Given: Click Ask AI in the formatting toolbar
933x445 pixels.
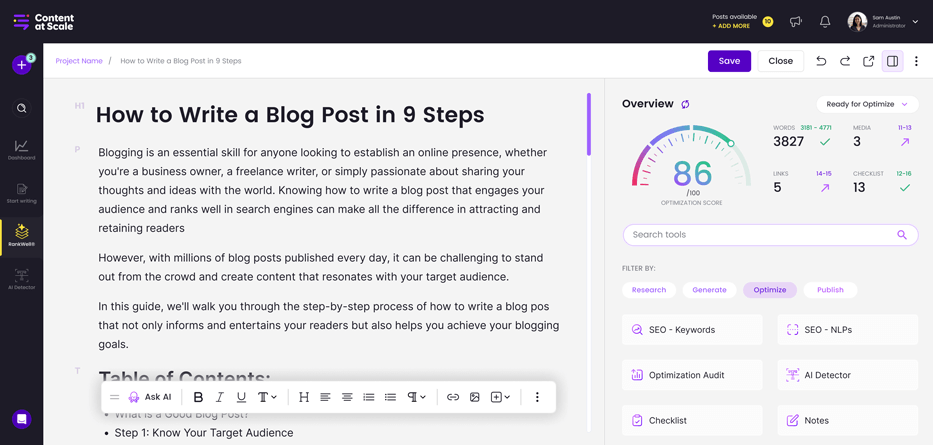Looking at the screenshot, I should click(150, 397).
